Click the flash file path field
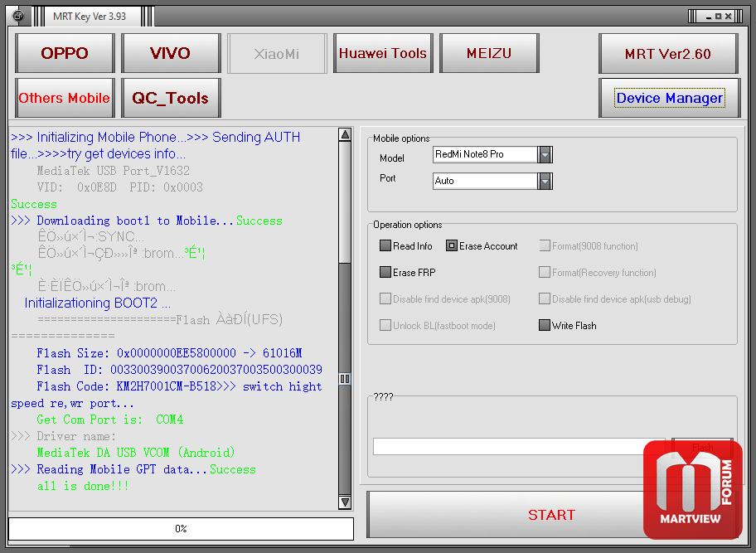Screen dimensions: 756x553 518,446
